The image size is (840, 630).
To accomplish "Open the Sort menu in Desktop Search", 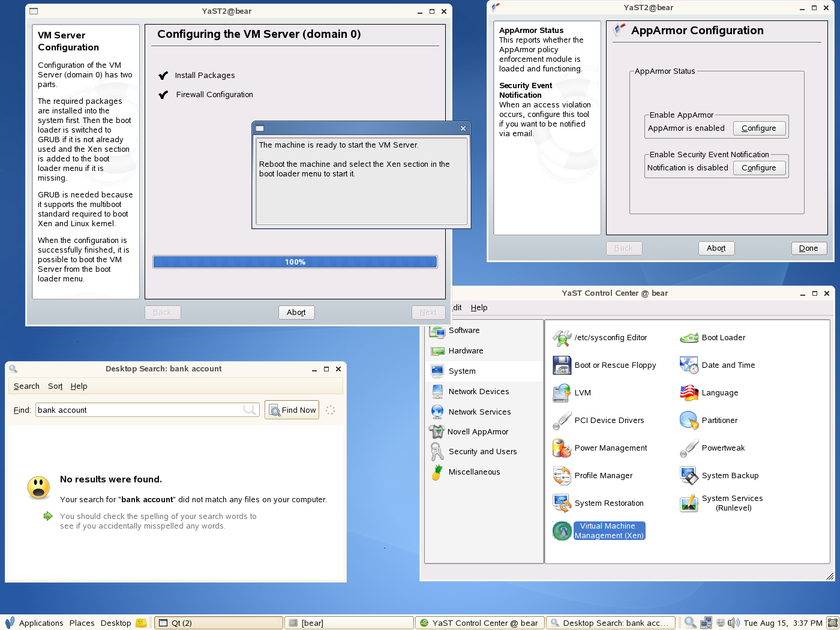I will coord(55,386).
